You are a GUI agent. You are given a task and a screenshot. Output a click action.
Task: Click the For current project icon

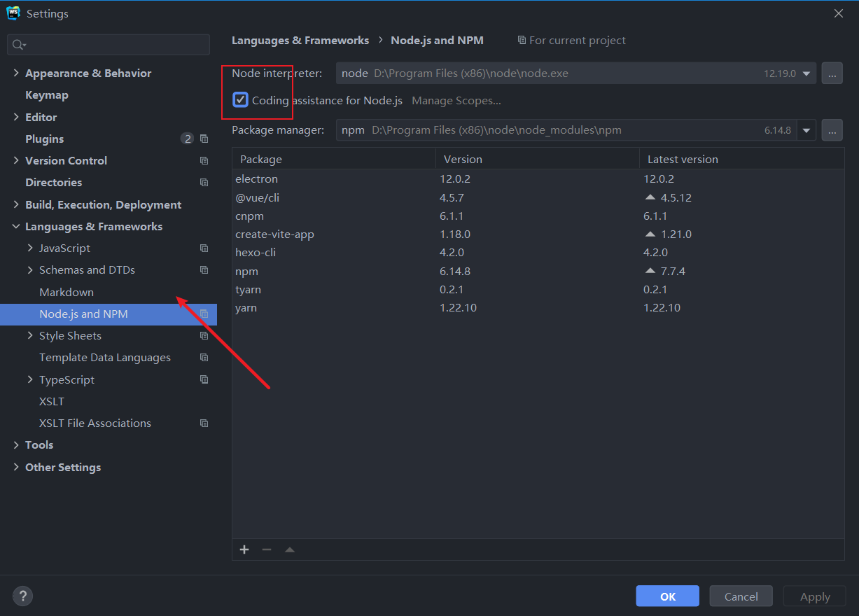coord(522,41)
